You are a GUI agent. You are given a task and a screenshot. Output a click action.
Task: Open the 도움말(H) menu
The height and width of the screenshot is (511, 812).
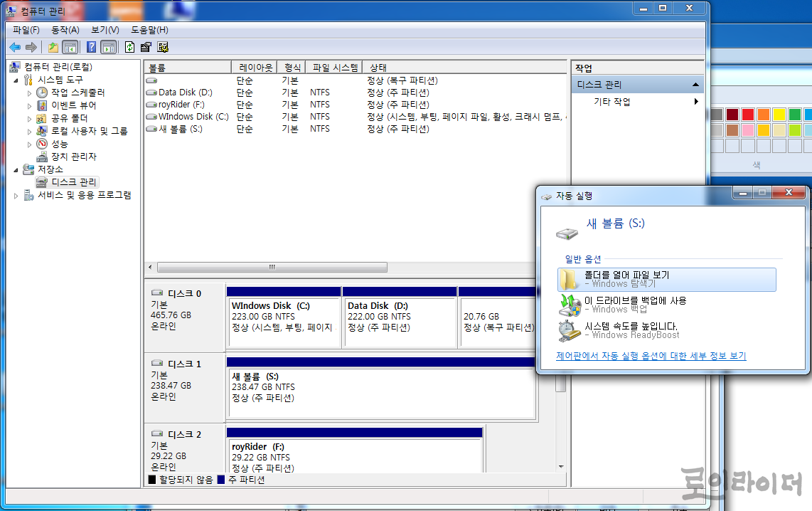(x=149, y=30)
